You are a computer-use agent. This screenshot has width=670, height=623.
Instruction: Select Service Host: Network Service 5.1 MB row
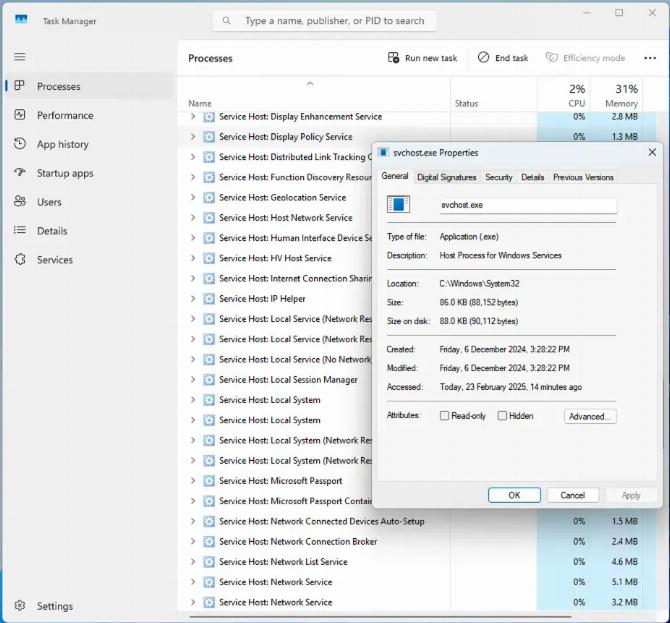417,582
